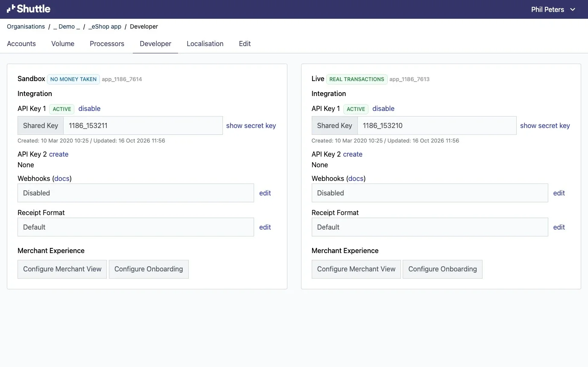
Task: Open the _eShop app breadcrumb
Action: [x=105, y=26]
